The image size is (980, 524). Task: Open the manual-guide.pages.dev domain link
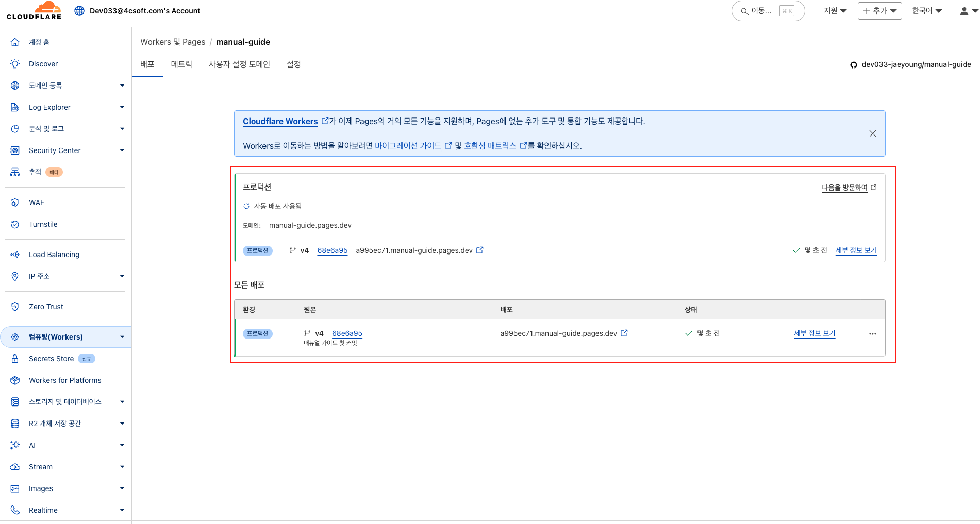(x=310, y=225)
